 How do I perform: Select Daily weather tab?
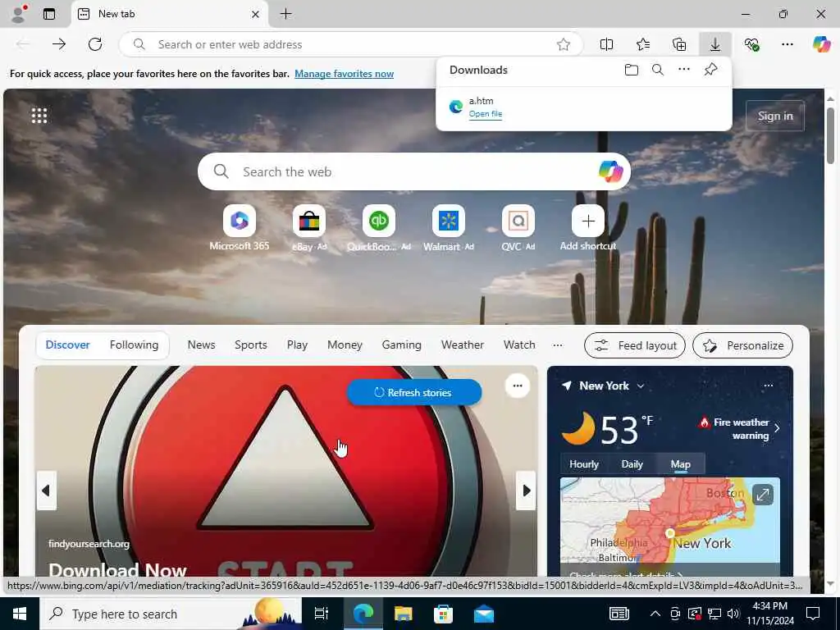point(632,464)
